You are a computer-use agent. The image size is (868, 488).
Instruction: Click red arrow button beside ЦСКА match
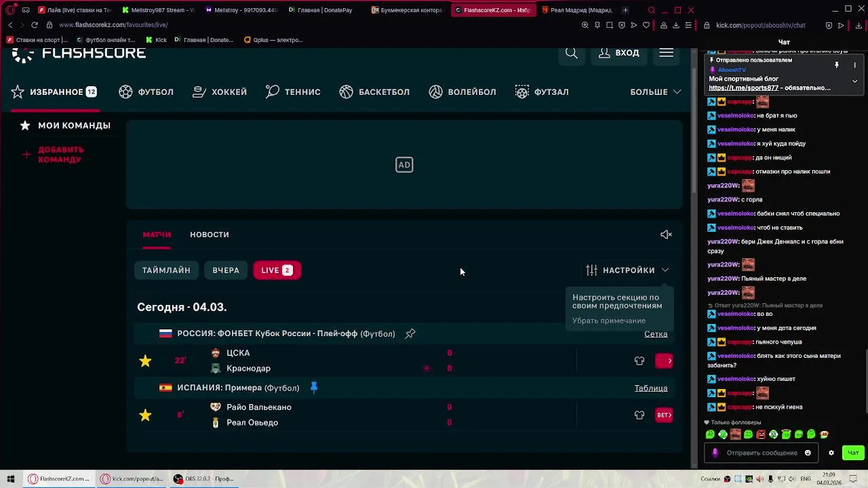pos(665,361)
